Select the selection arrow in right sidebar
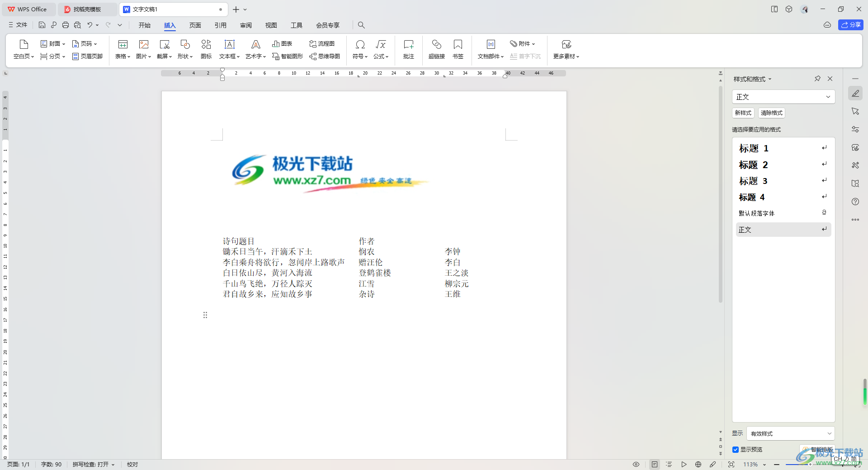The image size is (868, 470). click(x=855, y=111)
